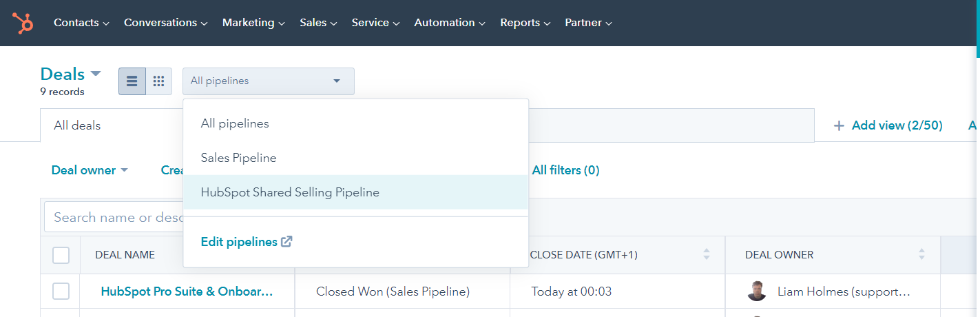Choose HubSpot Shared Selling Pipeline option
This screenshot has height=317, width=980.
tap(355, 192)
